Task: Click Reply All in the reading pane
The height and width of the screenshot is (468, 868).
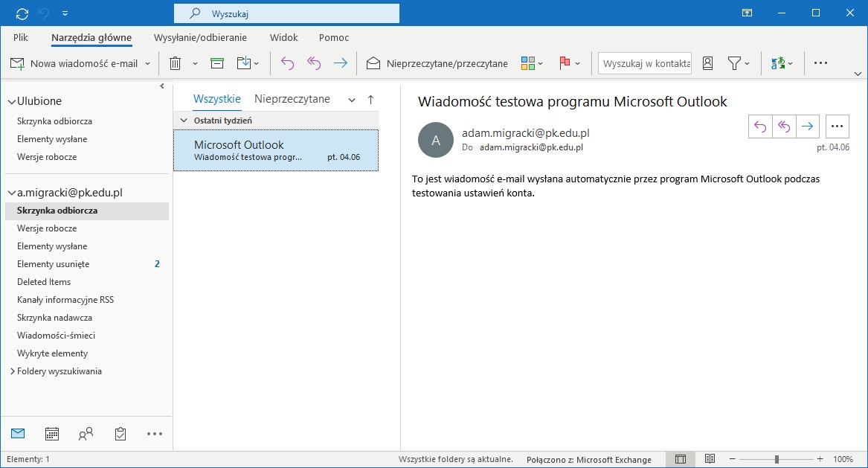Action: [784, 126]
